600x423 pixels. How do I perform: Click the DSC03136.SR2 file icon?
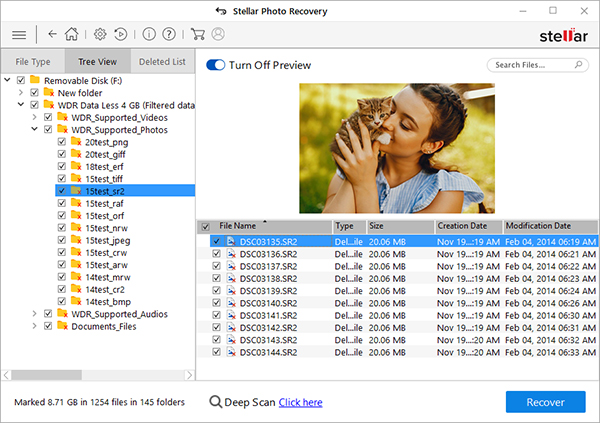(x=231, y=254)
